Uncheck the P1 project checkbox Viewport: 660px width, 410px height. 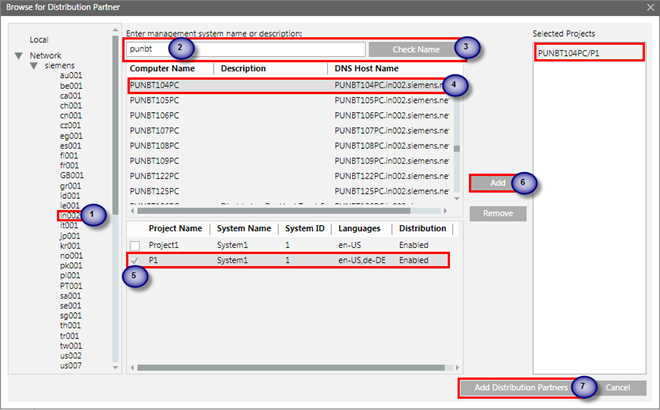(x=135, y=260)
